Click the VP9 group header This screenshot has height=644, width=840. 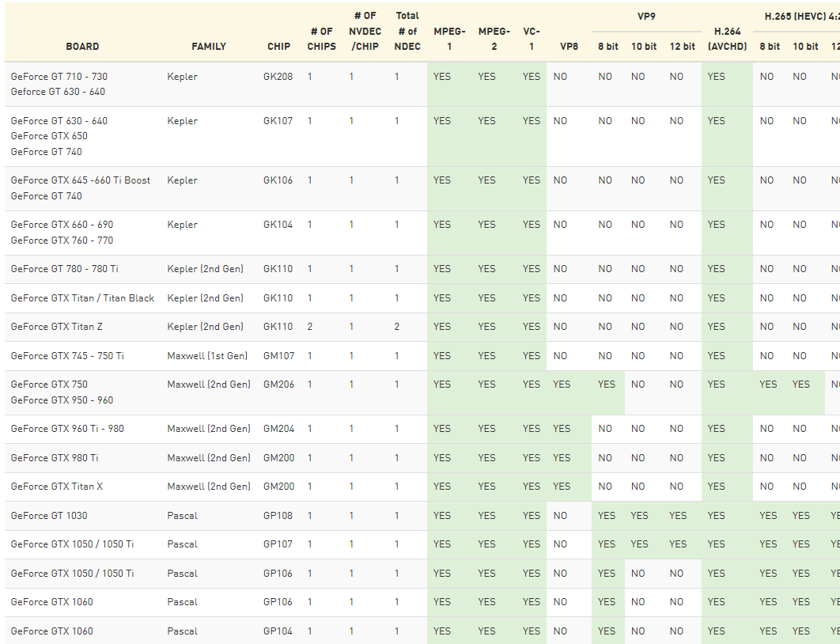pos(646,16)
